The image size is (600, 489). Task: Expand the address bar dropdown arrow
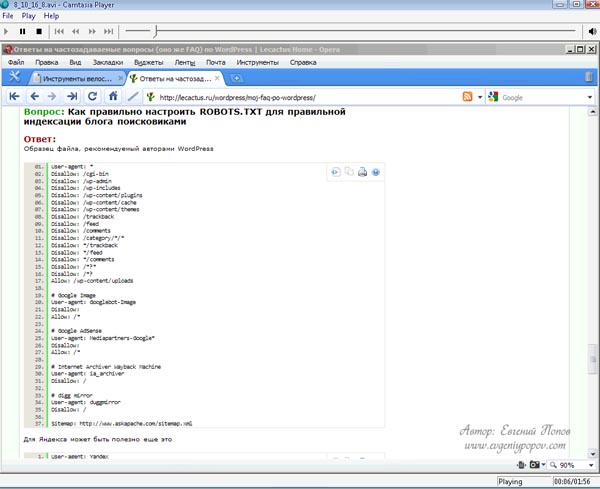tap(479, 97)
